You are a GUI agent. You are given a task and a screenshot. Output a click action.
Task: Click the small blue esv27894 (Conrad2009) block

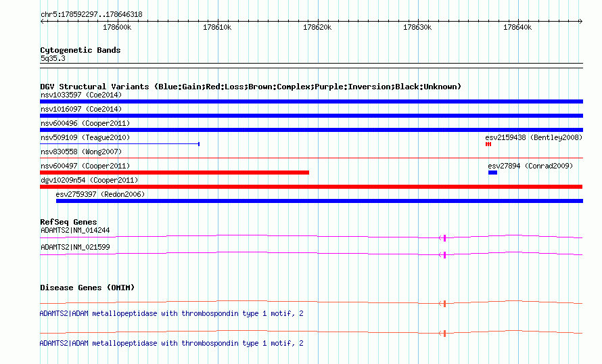[492, 173]
